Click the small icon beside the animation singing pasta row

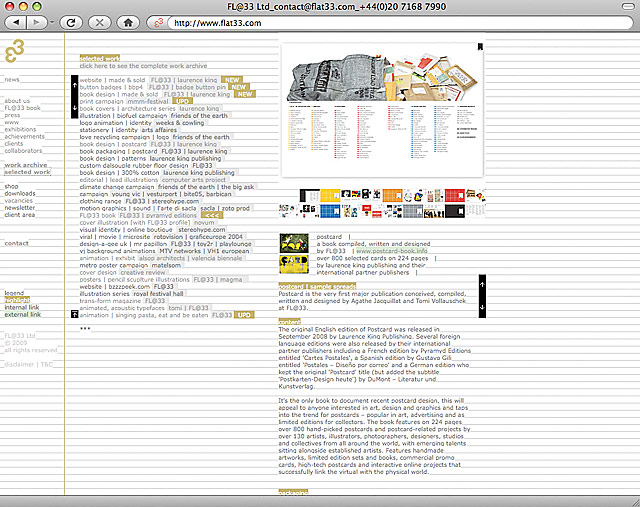pyautogui.click(x=74, y=314)
